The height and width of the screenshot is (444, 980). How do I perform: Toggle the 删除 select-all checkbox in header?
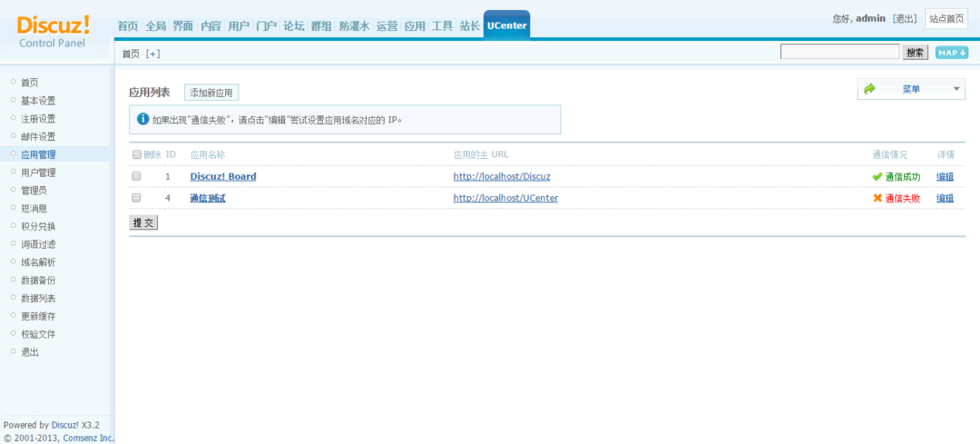(137, 154)
